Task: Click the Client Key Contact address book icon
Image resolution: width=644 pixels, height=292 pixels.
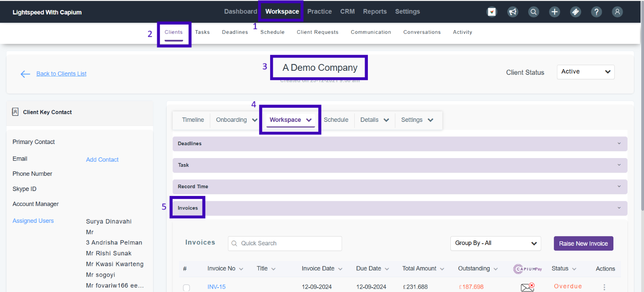Action: click(x=15, y=112)
